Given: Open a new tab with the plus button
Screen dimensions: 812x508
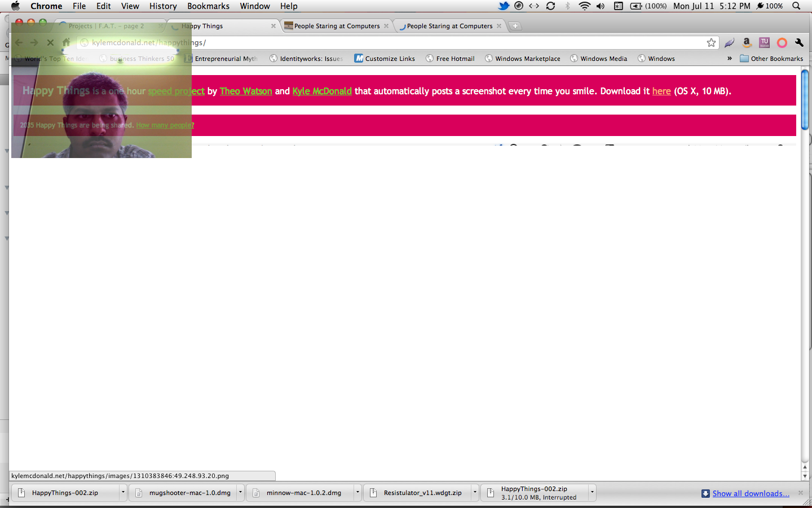Looking at the screenshot, I should (515, 26).
